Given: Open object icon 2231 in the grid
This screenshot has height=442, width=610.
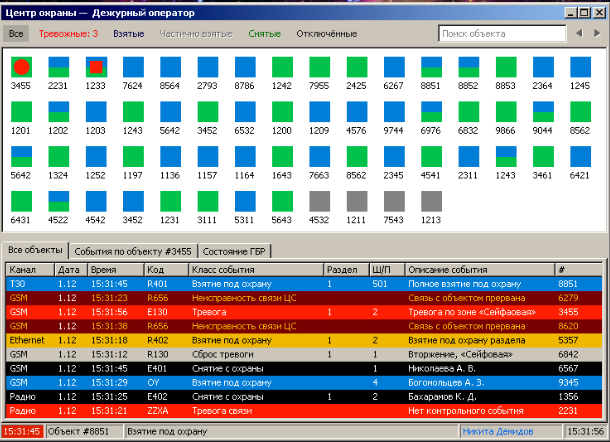Looking at the screenshot, I should 58,67.
